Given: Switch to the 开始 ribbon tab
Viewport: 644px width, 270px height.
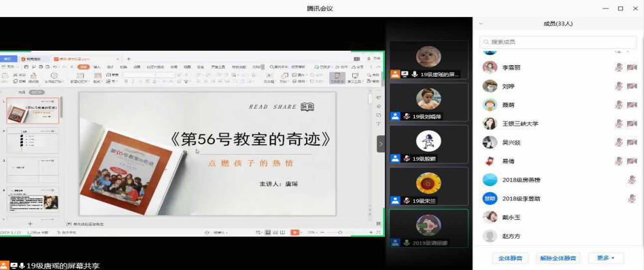Looking at the screenshot, I should click(83, 66).
